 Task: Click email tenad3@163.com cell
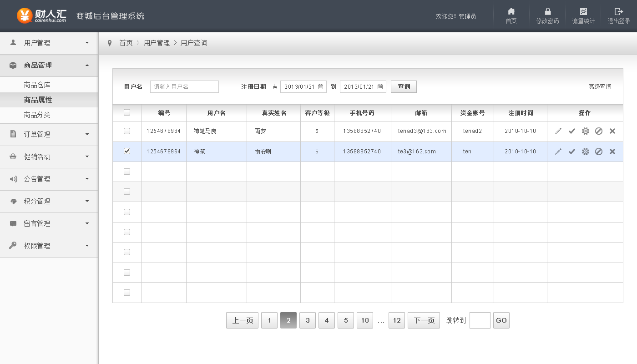422,131
